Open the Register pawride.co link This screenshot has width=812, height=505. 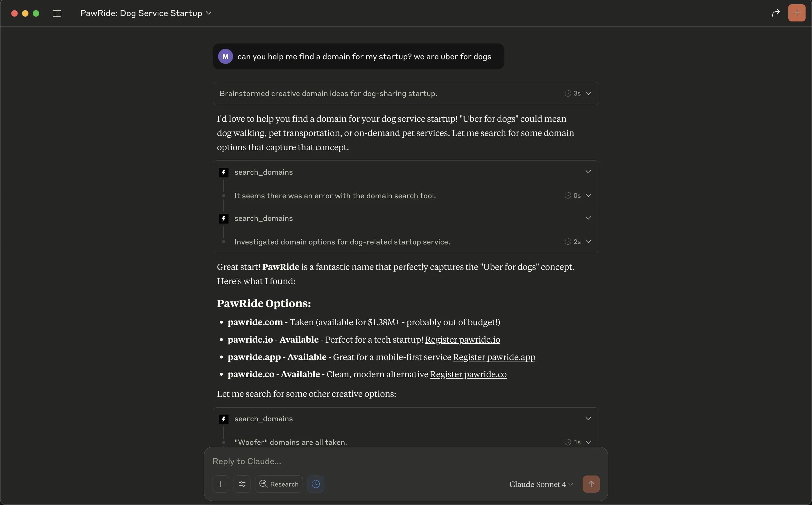(x=468, y=374)
